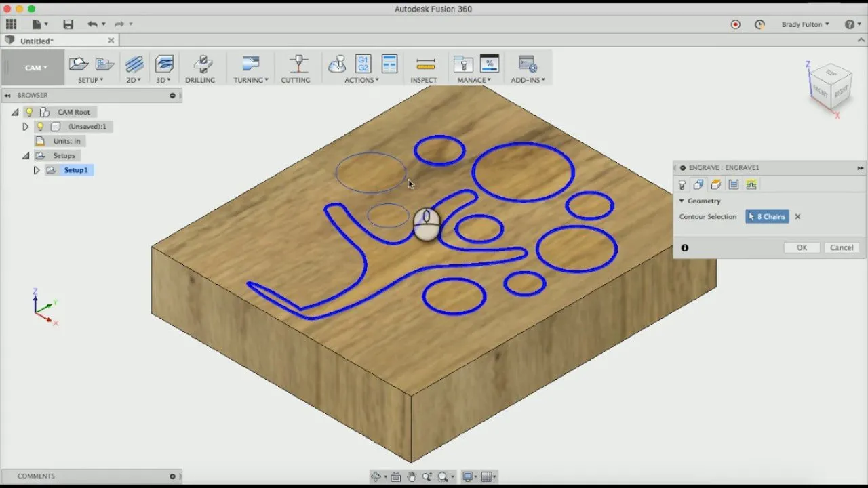Image resolution: width=868 pixels, height=488 pixels.
Task: Click OK in the Engrave dialog
Action: click(802, 248)
